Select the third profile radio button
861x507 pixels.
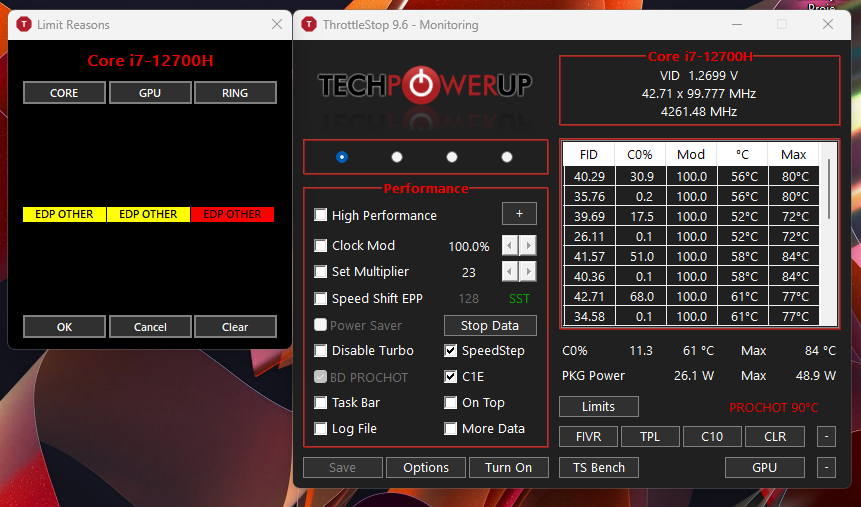(x=452, y=157)
